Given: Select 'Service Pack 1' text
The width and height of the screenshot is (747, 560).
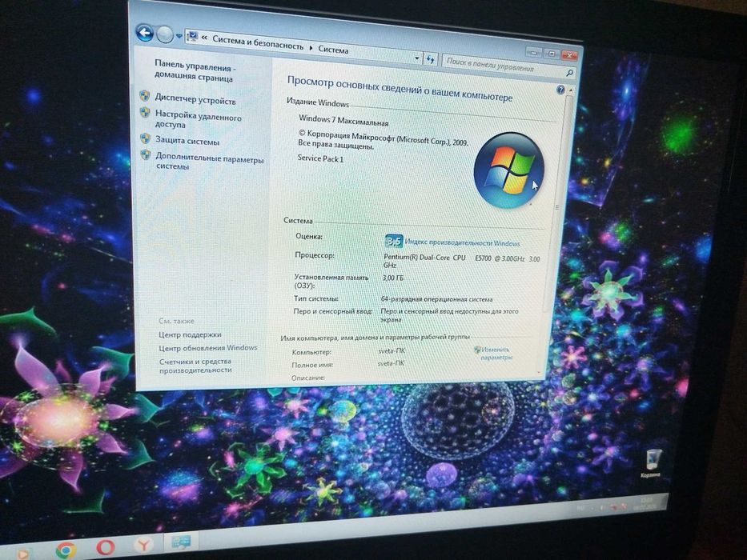Looking at the screenshot, I should click(320, 158).
